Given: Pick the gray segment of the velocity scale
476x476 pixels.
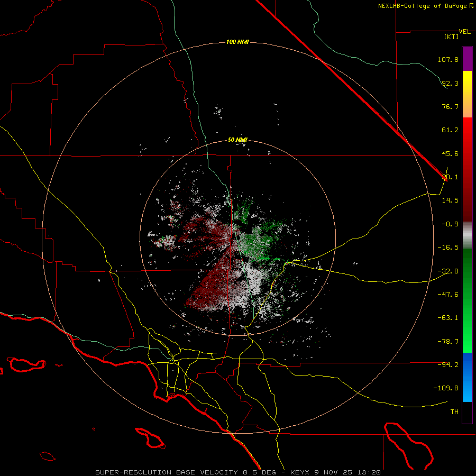Looking at the screenshot, I should pyautogui.click(x=467, y=235).
